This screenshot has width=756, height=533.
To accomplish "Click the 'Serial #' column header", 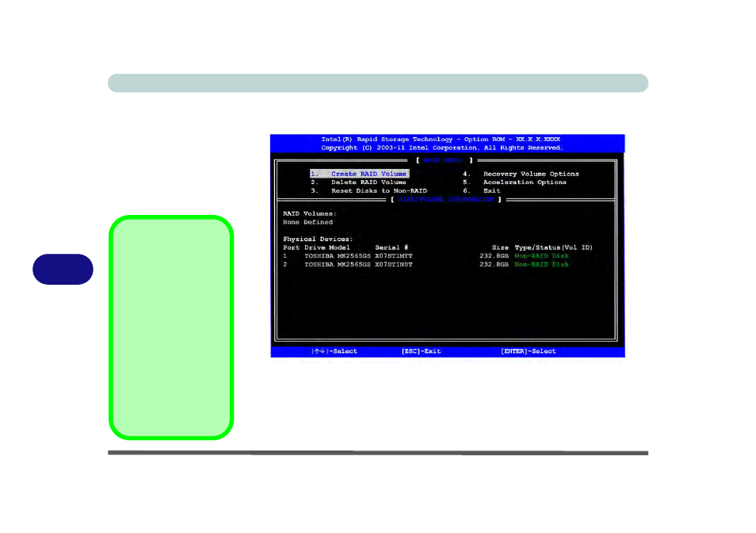I will 391,247.
